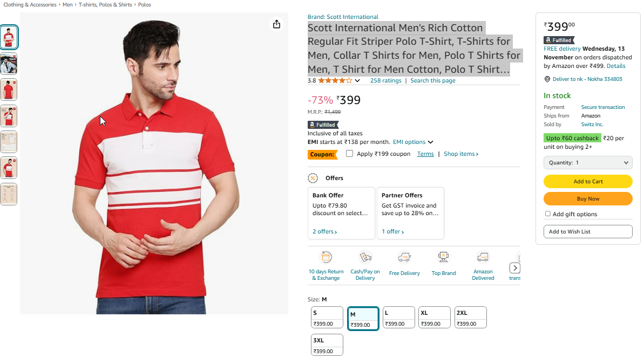Select the second product thumbnail image
644x358 pixels.
click(x=9, y=64)
